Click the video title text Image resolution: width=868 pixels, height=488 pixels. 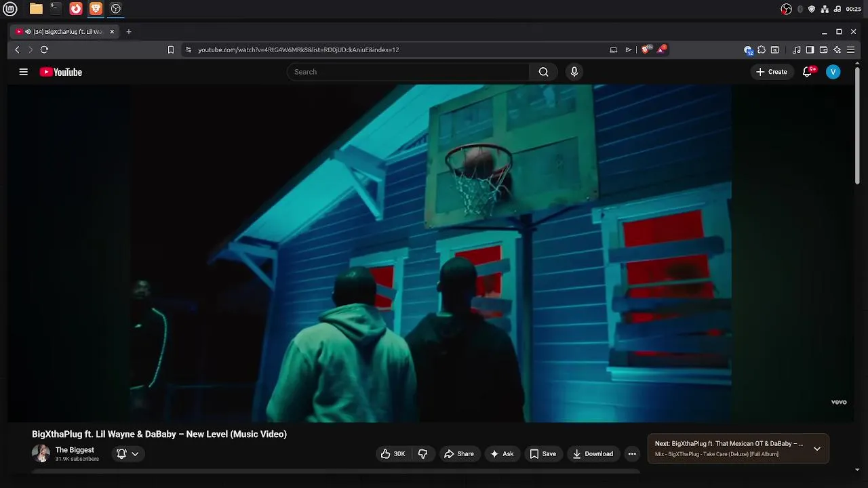pyautogui.click(x=159, y=434)
